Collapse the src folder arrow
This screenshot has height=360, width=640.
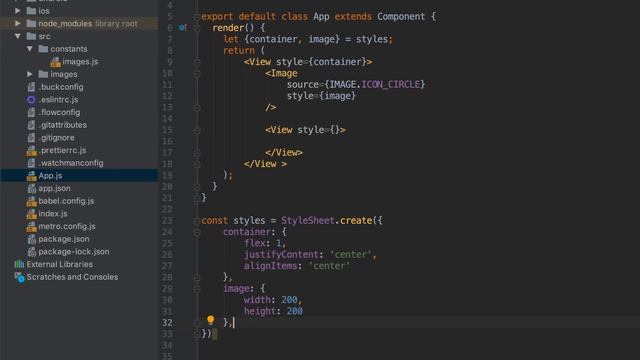point(18,36)
